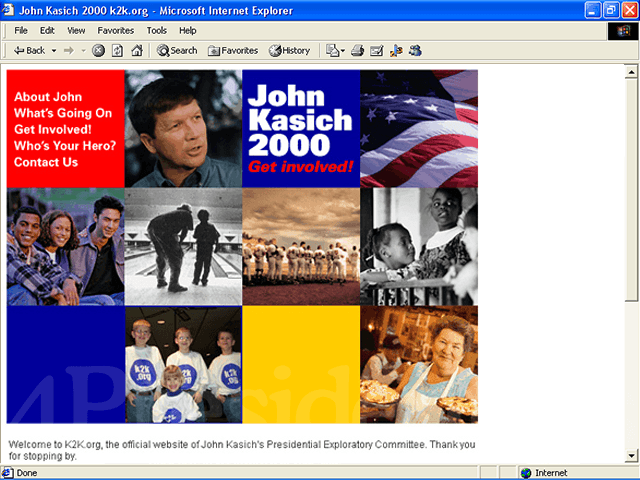Expand the Mail dropdown arrow
The height and width of the screenshot is (480, 640).
tap(342, 51)
